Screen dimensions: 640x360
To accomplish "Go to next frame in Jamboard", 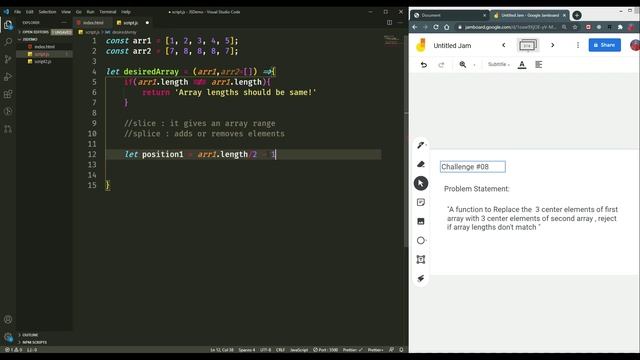I will tap(553, 45).
